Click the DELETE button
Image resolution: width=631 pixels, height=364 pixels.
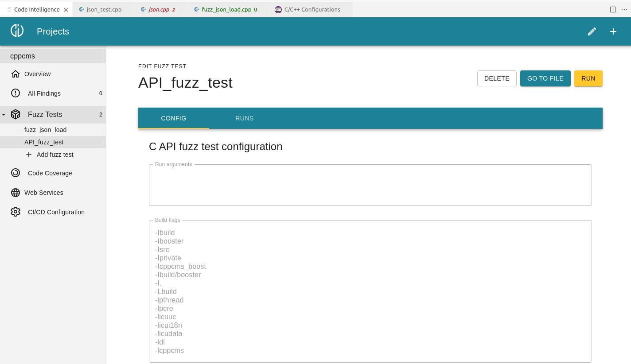click(x=497, y=78)
